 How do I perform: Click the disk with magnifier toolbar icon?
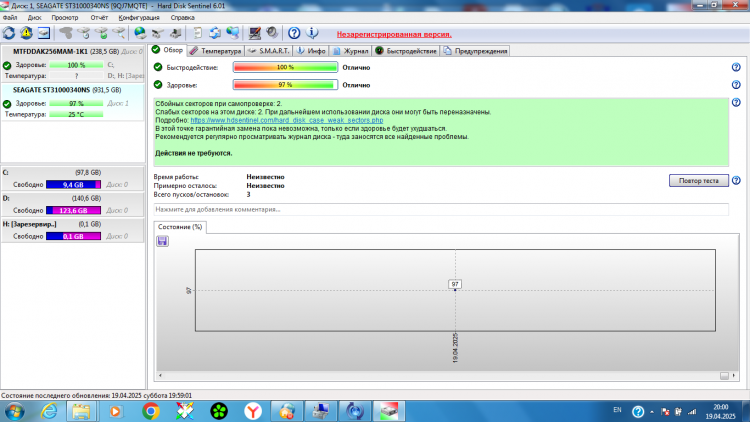point(119,33)
